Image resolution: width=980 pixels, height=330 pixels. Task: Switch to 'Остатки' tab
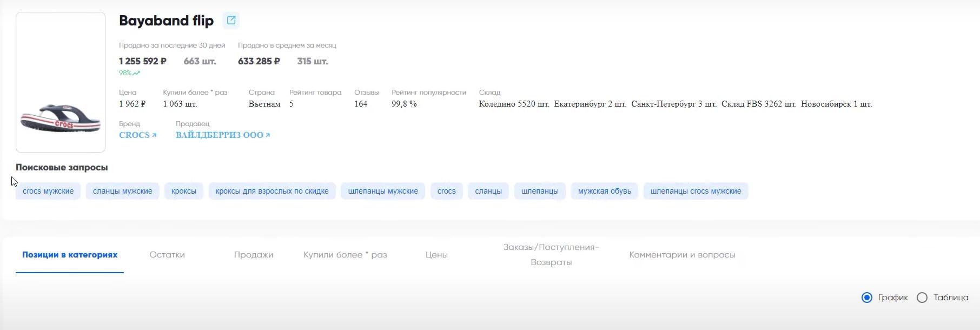(x=167, y=255)
